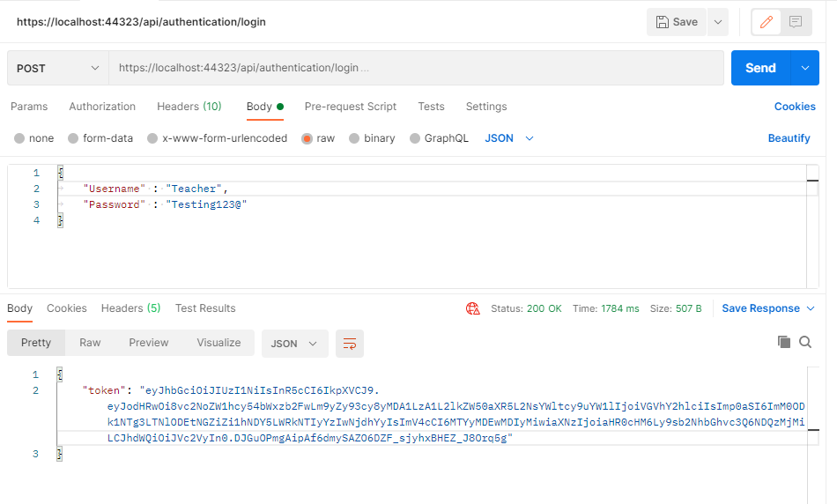
Task: Click the request title at top
Action: [x=141, y=22]
